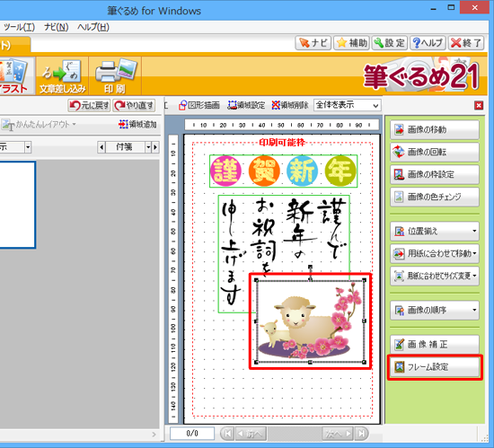494x448 pixels.
Task: Click the 終了 exit button
Action: (x=466, y=43)
